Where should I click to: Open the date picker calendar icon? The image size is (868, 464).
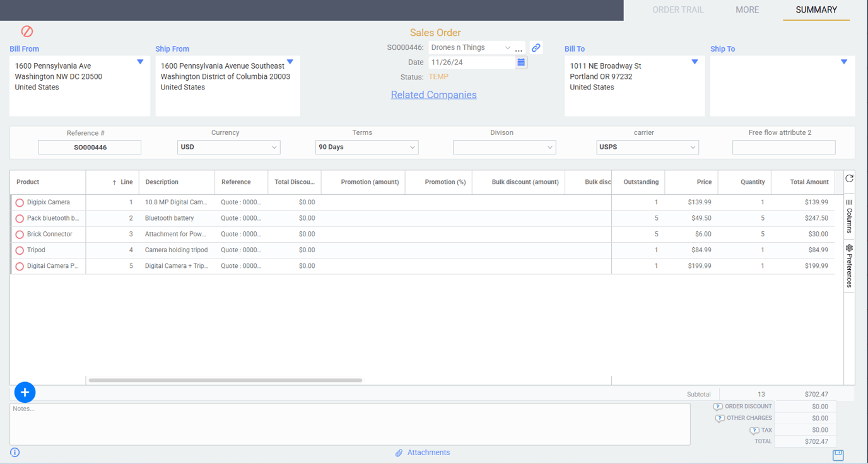(521, 62)
